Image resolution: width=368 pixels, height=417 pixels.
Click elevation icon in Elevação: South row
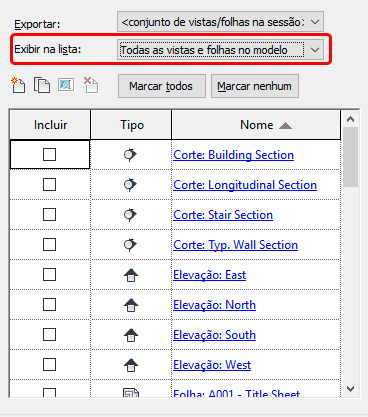tap(131, 335)
